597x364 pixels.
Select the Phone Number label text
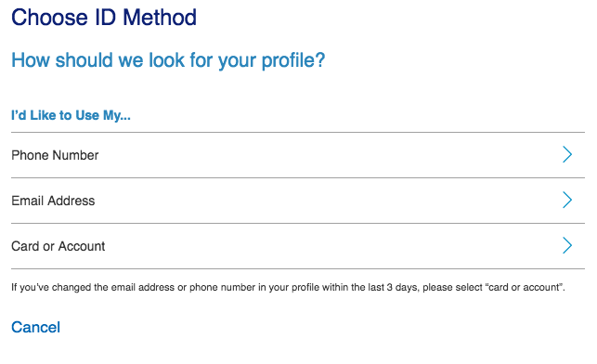tap(55, 155)
